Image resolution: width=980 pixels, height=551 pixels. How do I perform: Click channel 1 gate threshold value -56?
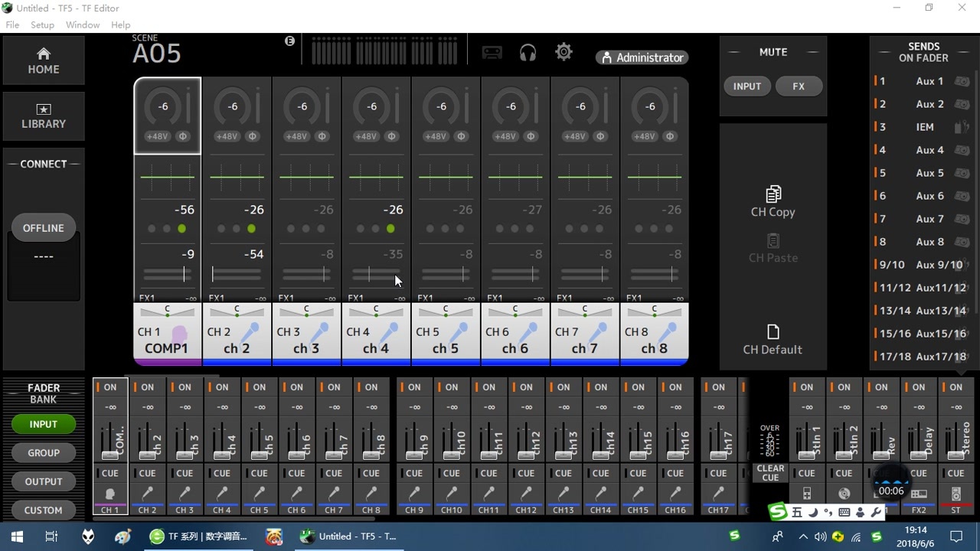coord(184,210)
